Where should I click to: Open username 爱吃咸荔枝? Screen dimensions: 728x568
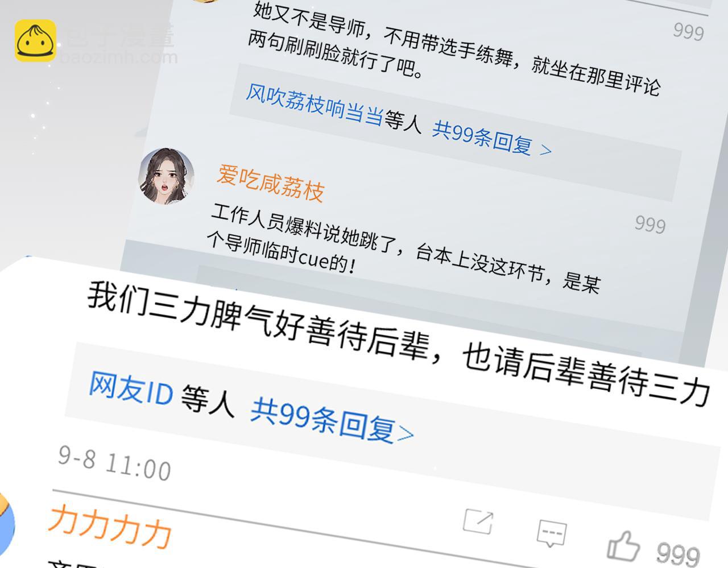pos(271,183)
